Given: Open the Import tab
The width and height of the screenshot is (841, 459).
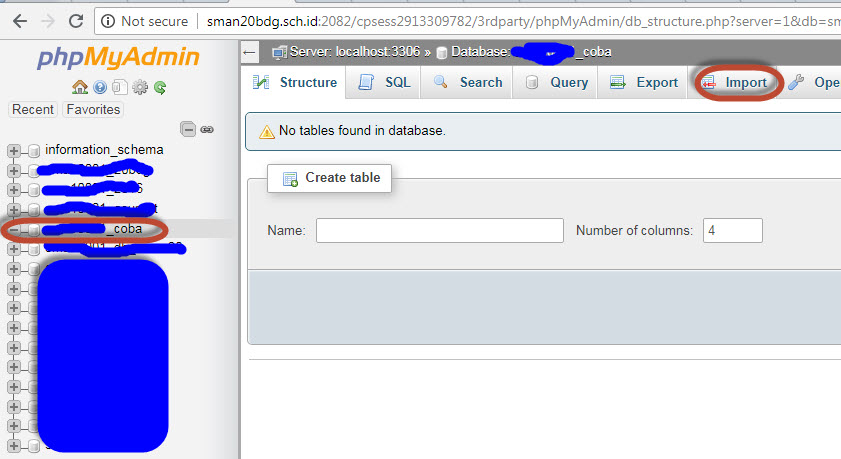Looking at the screenshot, I should pos(735,83).
